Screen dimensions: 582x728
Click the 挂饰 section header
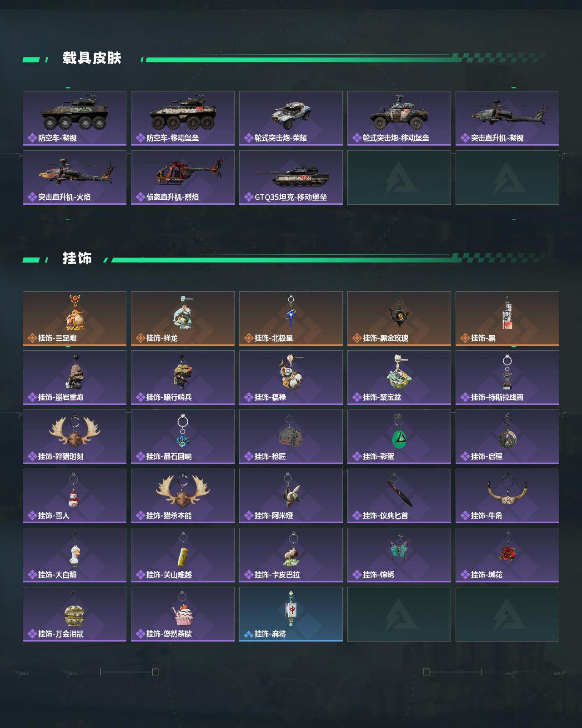[x=77, y=258]
